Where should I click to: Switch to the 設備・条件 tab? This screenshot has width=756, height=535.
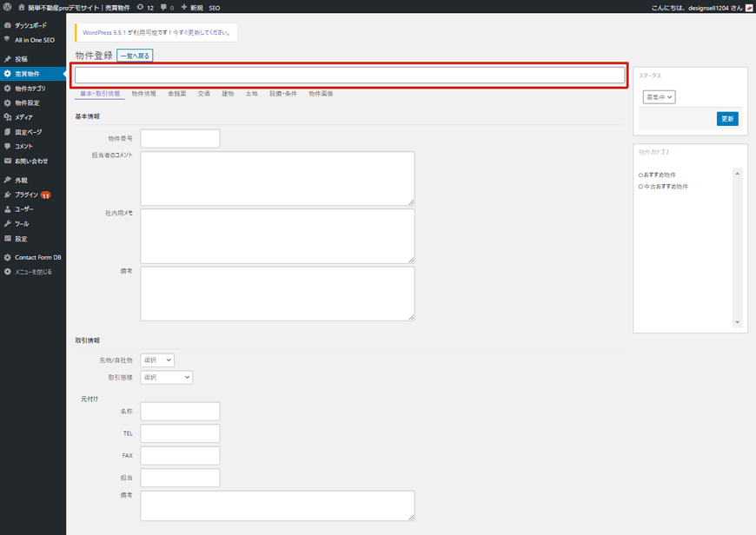[282, 94]
